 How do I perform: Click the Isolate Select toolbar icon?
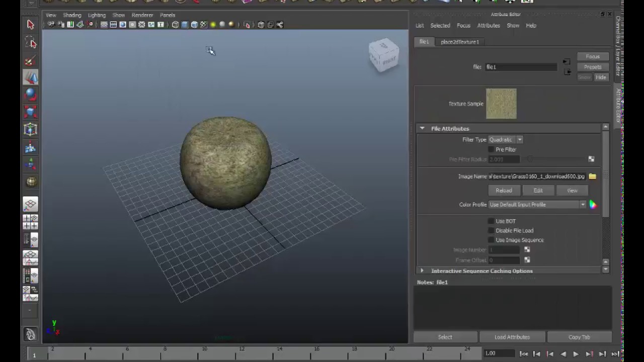pyautogui.click(x=247, y=25)
